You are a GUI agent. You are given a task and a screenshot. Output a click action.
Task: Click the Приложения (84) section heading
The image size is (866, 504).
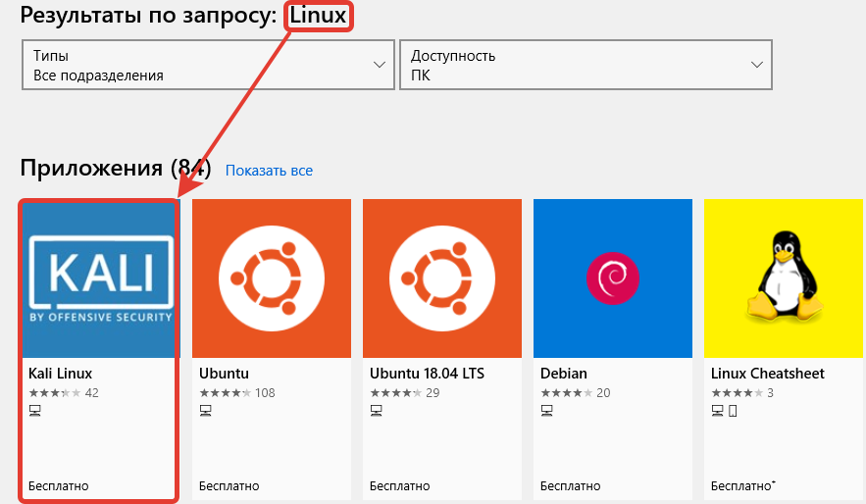[x=116, y=168]
